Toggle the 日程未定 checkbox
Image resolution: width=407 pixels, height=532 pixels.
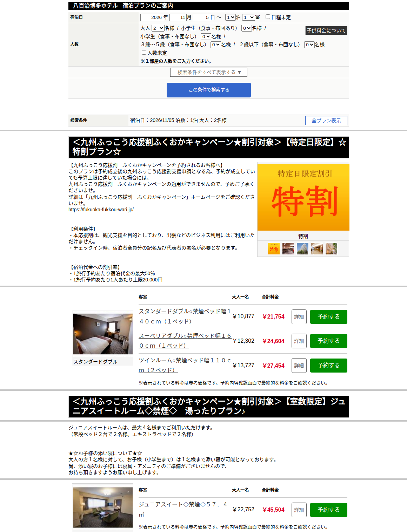pos(268,16)
